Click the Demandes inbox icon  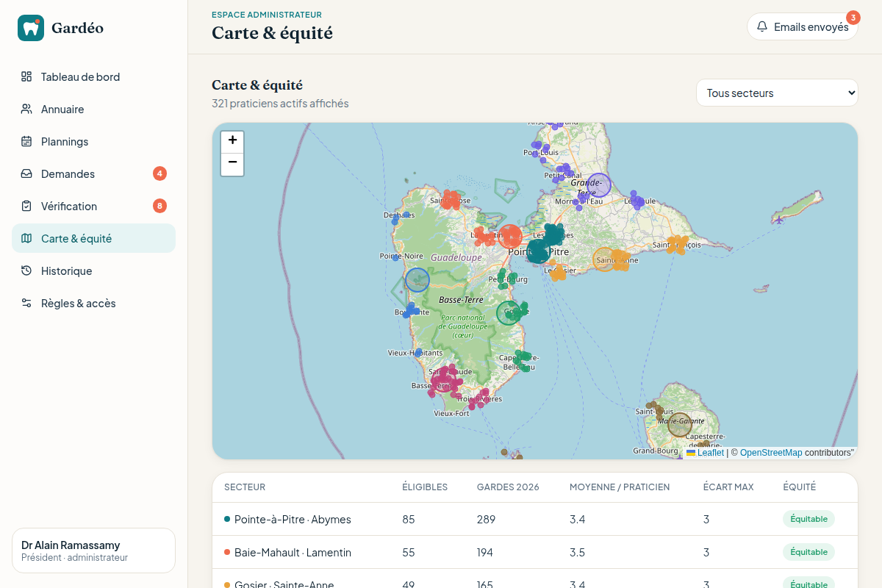point(26,173)
